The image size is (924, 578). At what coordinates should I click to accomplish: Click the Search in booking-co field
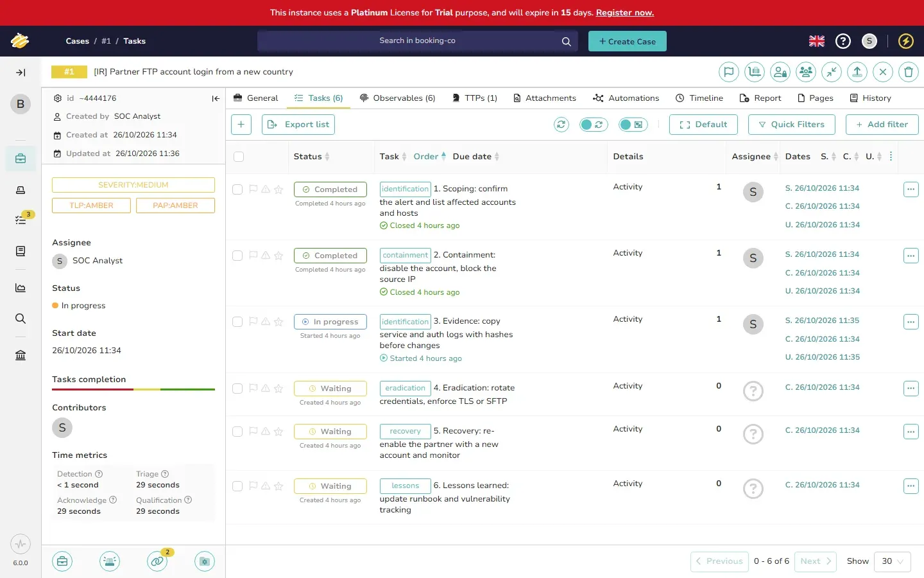417,41
